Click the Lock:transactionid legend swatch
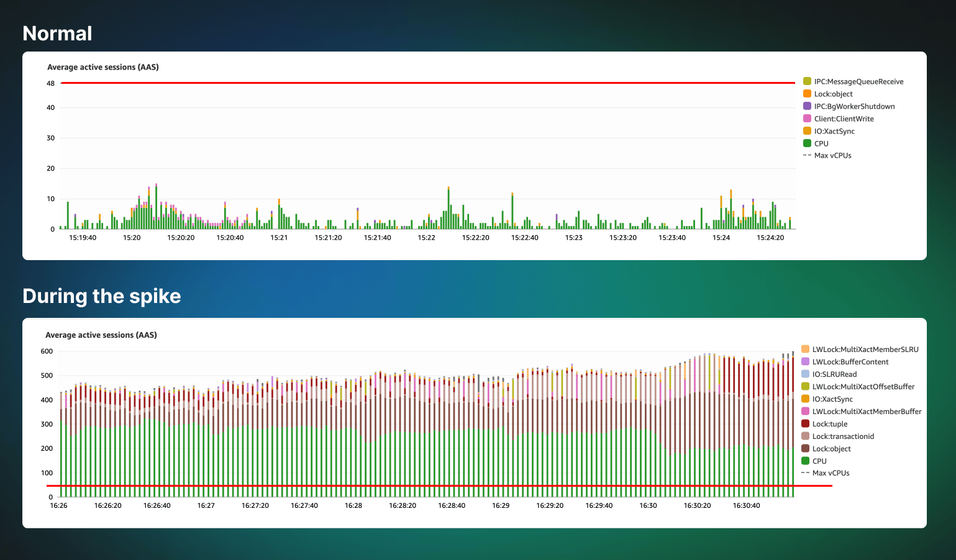Screen dimensions: 956x560 tap(805, 436)
